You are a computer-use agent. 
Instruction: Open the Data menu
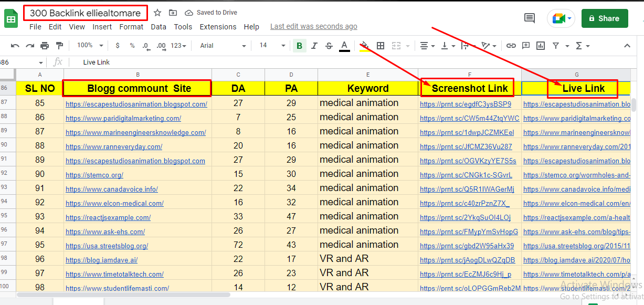[159, 27]
